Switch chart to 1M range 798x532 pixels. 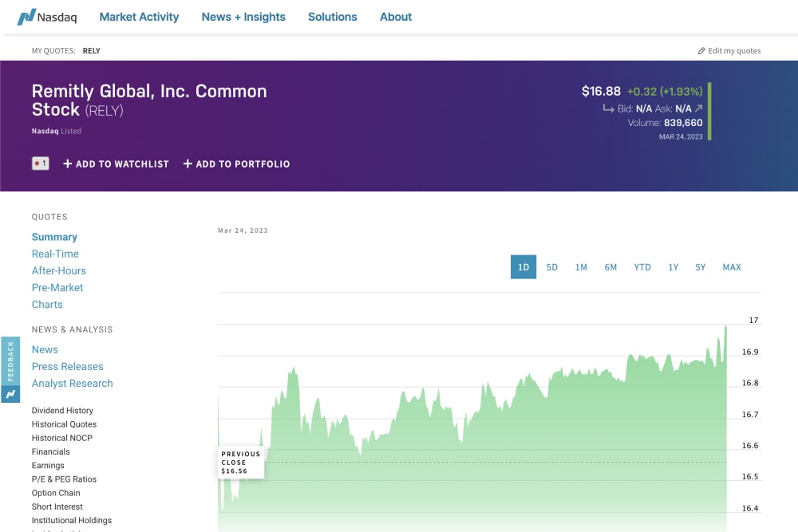(x=581, y=267)
